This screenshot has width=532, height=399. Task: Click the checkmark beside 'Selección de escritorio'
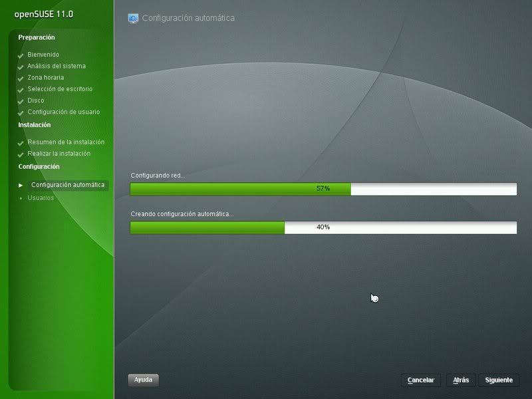[x=21, y=90]
